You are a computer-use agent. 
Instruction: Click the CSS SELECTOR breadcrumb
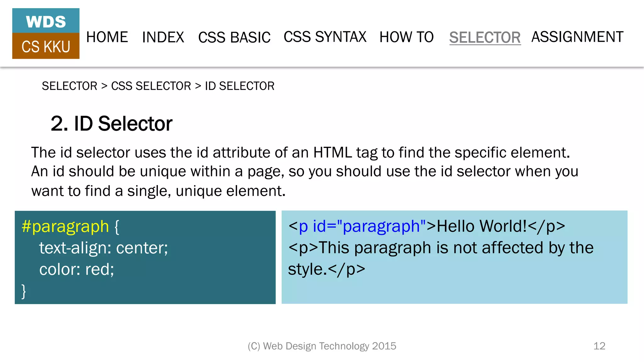(151, 86)
